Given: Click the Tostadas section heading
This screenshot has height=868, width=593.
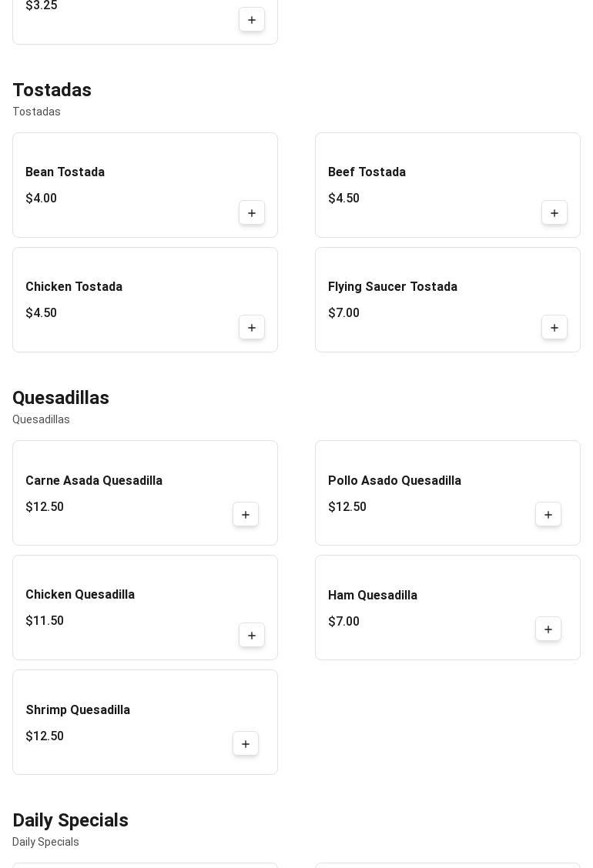Looking at the screenshot, I should pyautogui.click(x=52, y=90).
